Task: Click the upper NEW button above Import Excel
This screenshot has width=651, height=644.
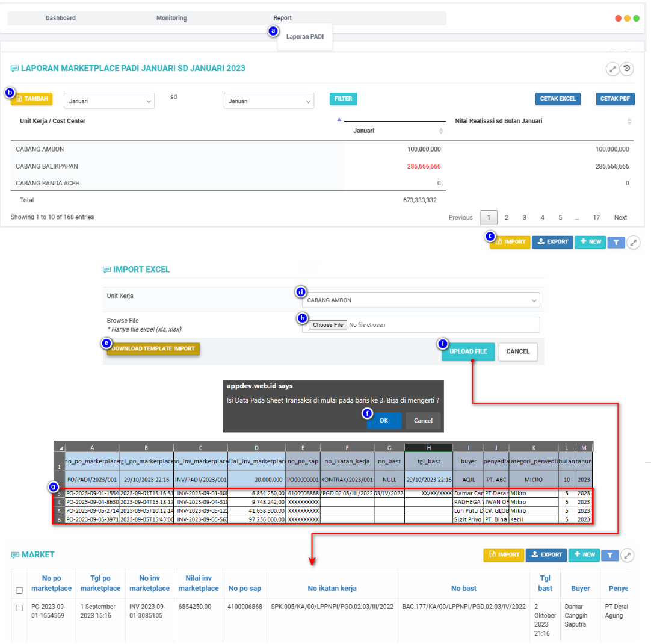Action: pyautogui.click(x=590, y=242)
